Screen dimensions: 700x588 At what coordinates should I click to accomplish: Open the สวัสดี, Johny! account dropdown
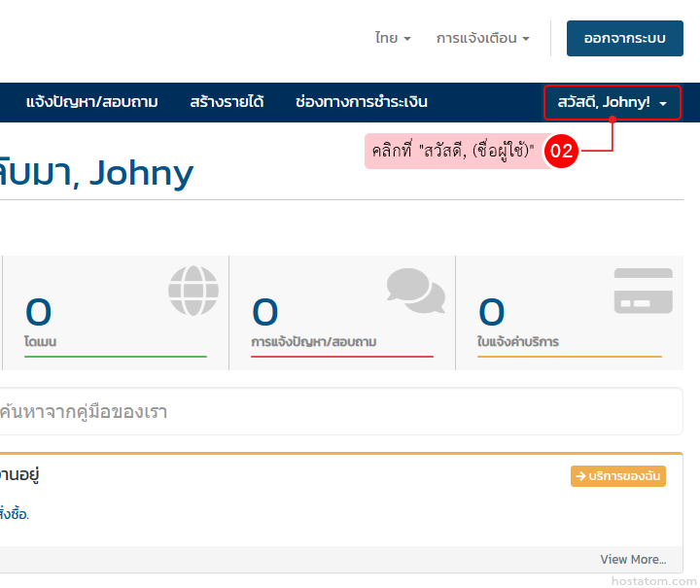[x=612, y=102]
